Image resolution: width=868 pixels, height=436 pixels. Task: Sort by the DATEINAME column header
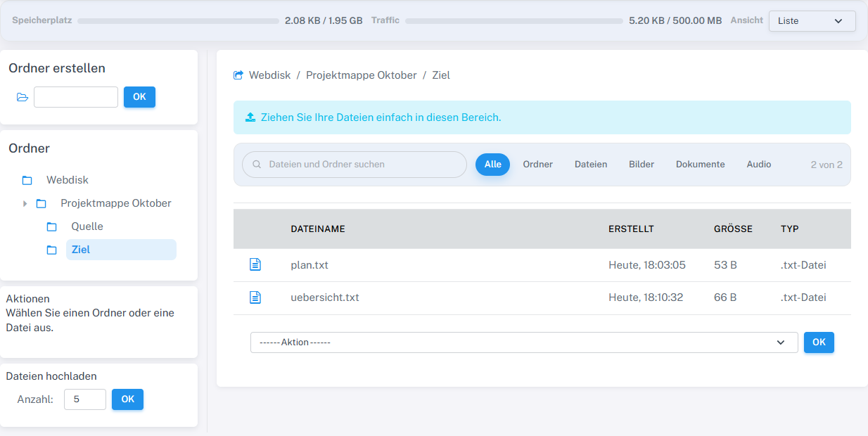(318, 229)
